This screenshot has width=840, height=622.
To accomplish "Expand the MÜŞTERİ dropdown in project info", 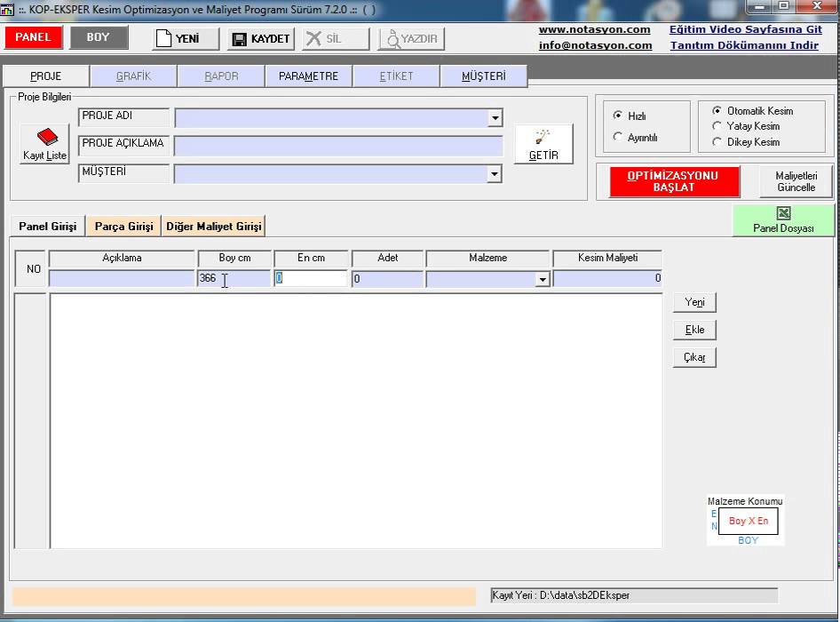I will pyautogui.click(x=494, y=174).
